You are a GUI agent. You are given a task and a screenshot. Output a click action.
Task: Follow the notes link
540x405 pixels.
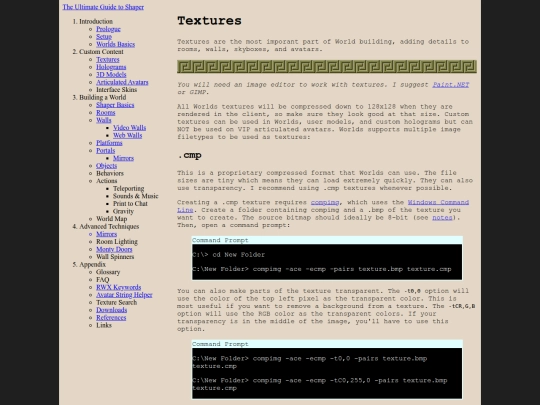(442, 217)
